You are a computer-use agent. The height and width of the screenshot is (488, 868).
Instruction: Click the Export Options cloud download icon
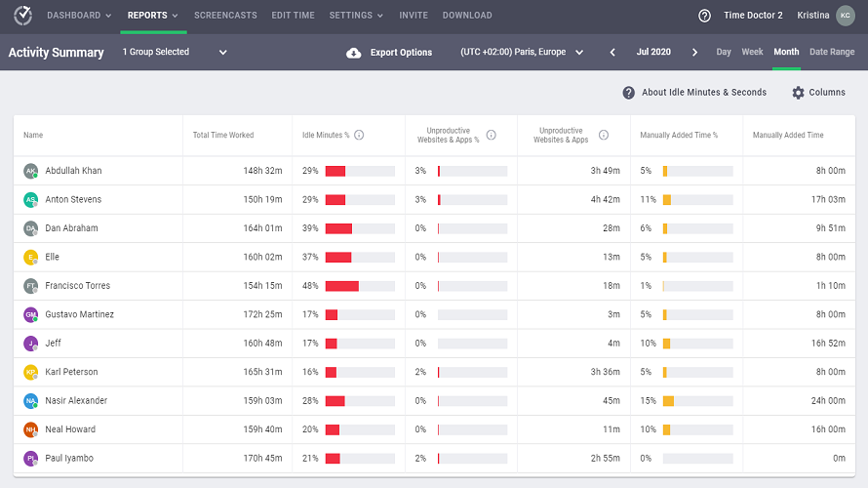354,53
